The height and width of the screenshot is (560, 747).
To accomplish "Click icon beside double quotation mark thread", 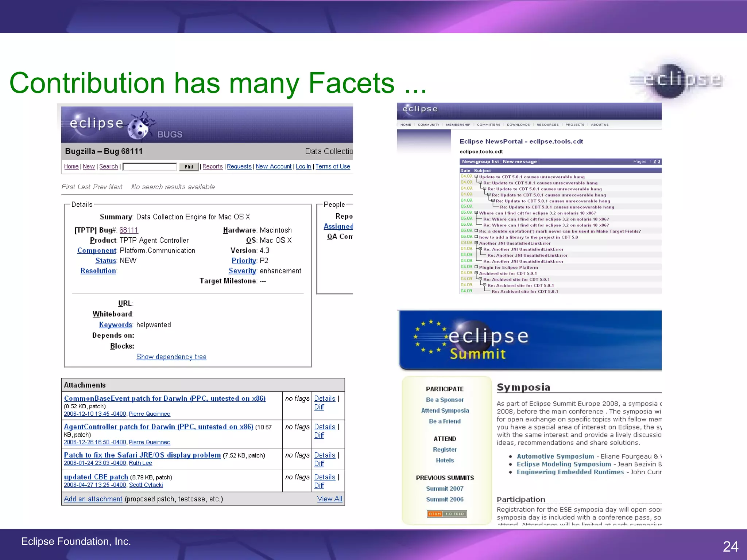I will [476, 231].
